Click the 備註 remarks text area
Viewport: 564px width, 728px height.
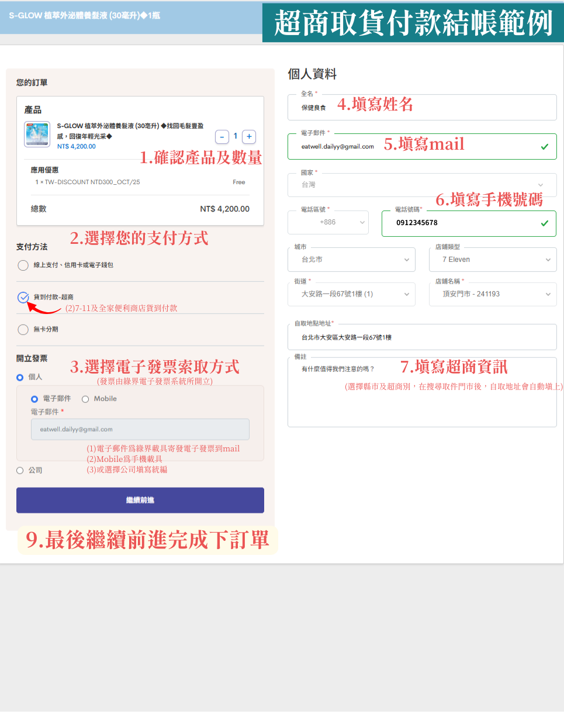point(422,392)
